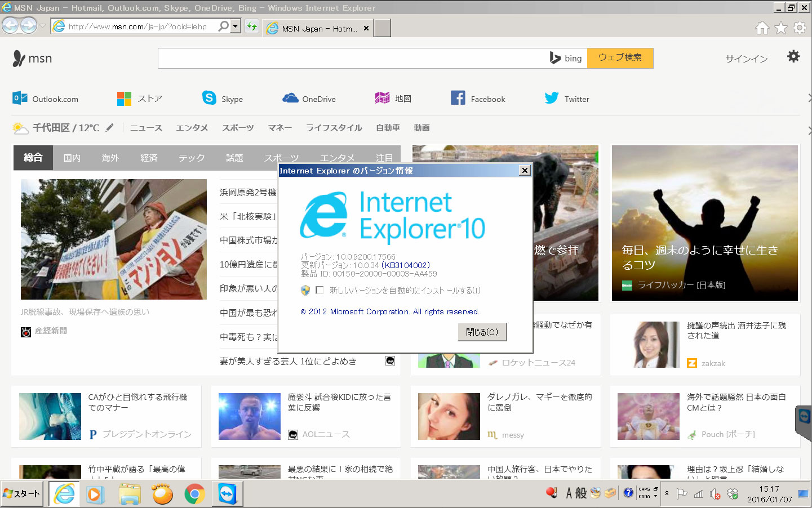Click the browser Back arrow button
812x508 pixels.
pyautogui.click(x=10, y=25)
